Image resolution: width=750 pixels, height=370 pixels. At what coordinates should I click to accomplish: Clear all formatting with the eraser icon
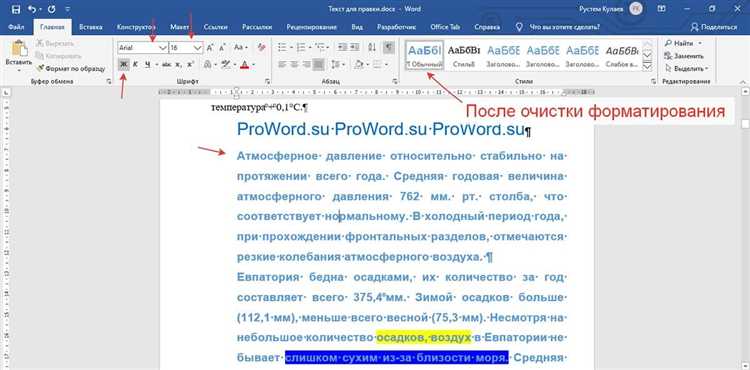(x=261, y=48)
